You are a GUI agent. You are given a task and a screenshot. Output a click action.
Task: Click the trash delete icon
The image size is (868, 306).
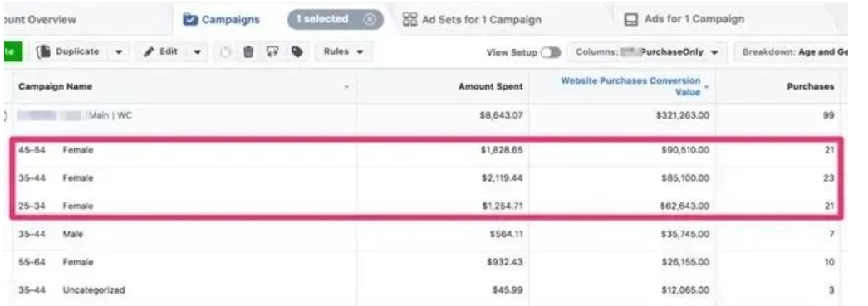point(248,52)
